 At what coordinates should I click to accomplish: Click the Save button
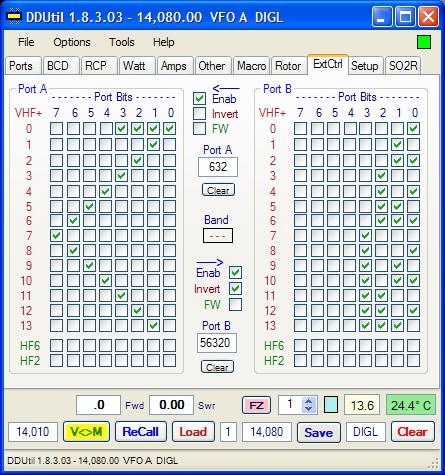pos(319,433)
